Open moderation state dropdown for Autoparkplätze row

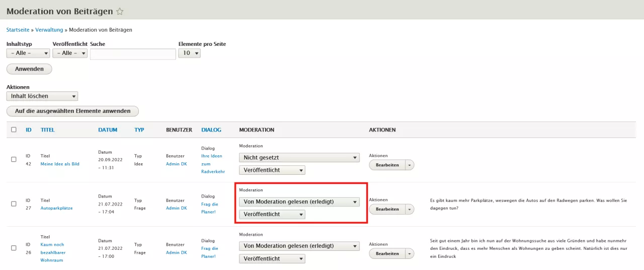[299, 202]
